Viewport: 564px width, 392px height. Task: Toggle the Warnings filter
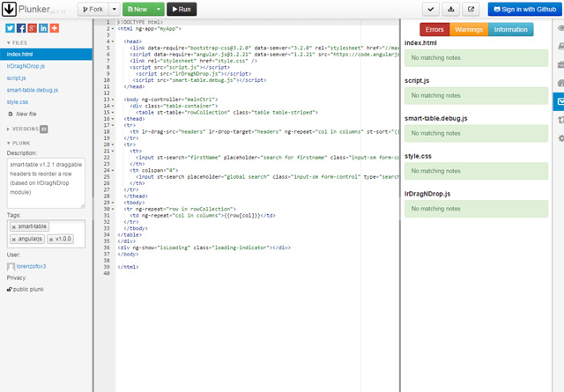point(469,29)
